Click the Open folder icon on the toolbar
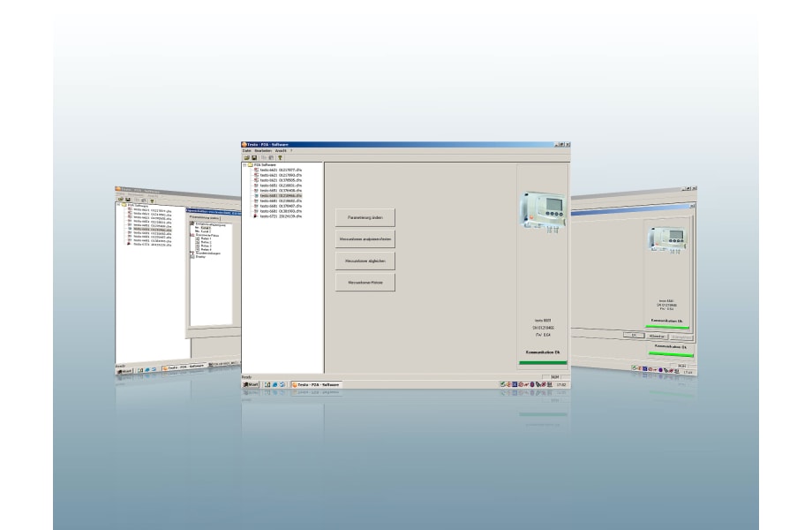This screenshot has height=530, width=812. pos(248,157)
